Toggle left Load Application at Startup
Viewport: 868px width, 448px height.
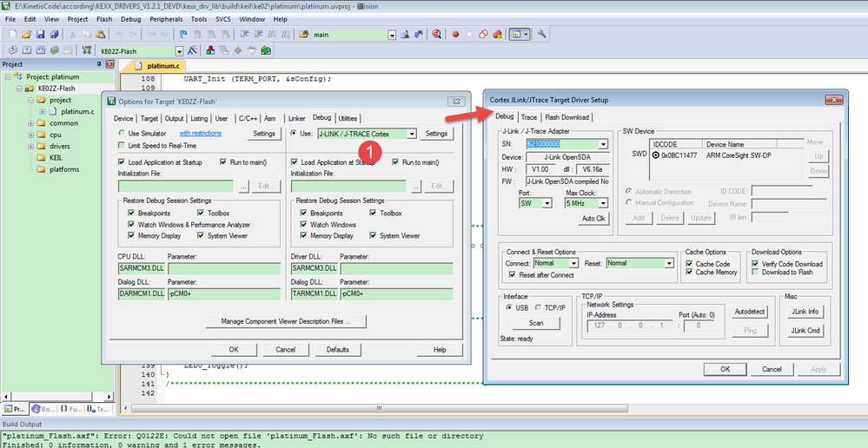[122, 162]
